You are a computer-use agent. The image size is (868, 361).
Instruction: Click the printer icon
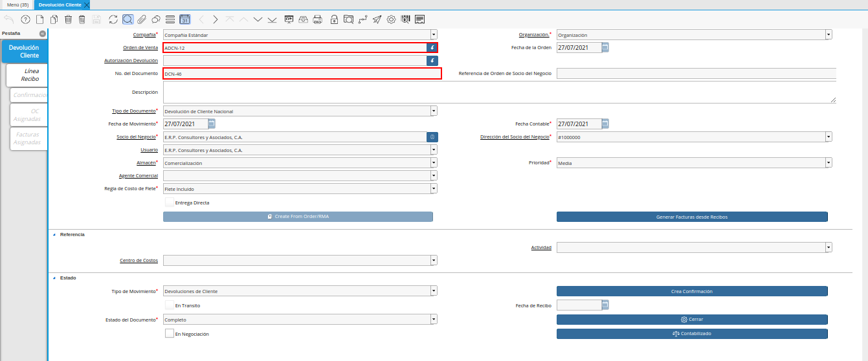318,19
